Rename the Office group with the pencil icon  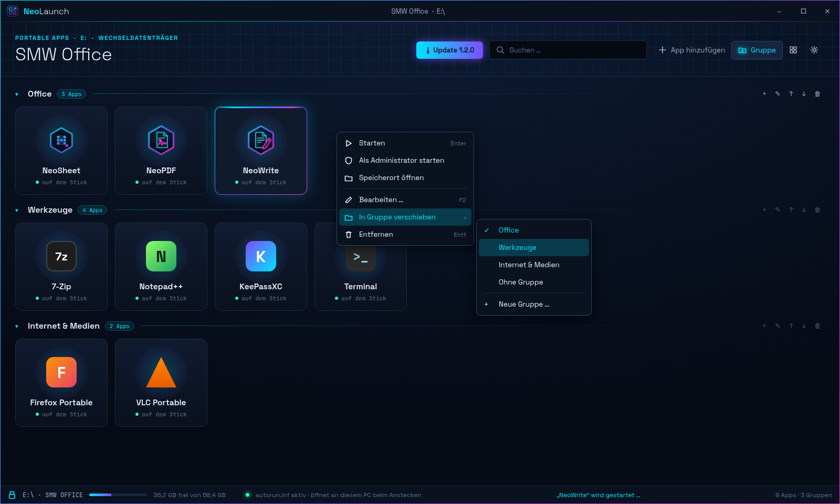(x=778, y=94)
